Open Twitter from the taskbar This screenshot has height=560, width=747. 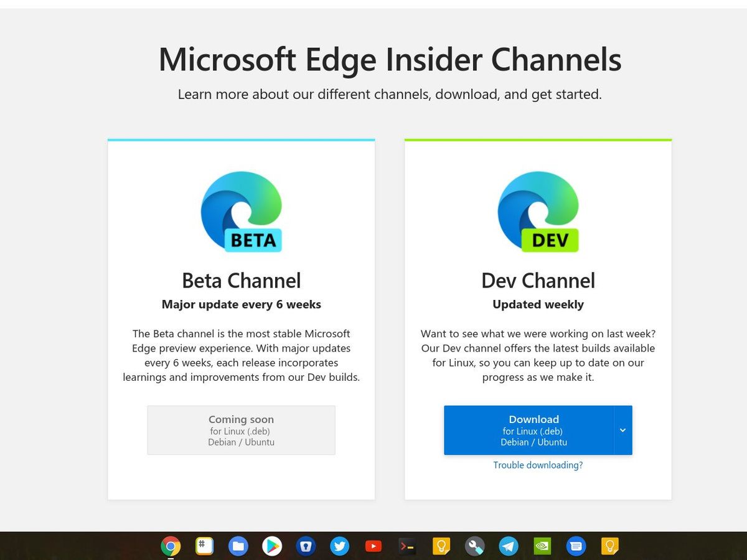click(339, 546)
